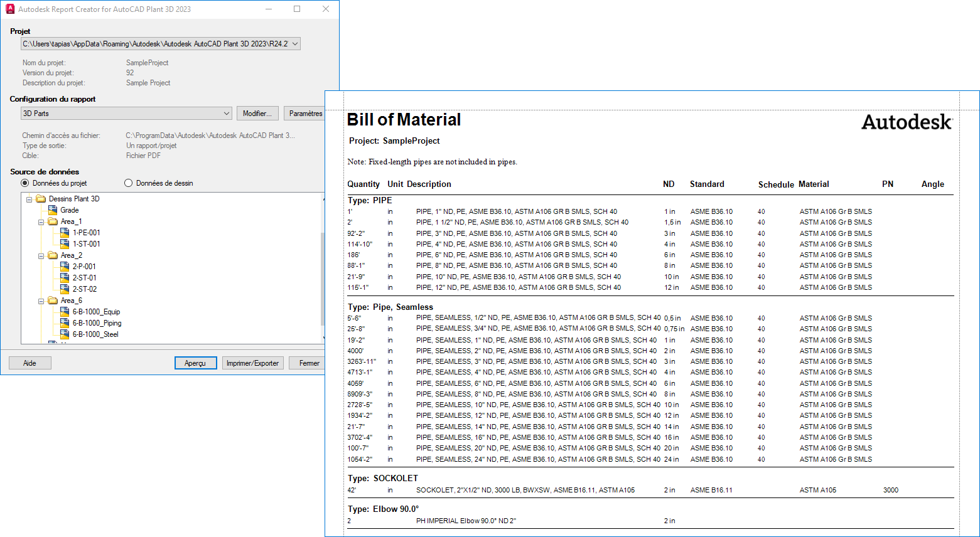Image resolution: width=980 pixels, height=537 pixels.
Task: Select the Données de dessin radio button
Action: (129, 183)
